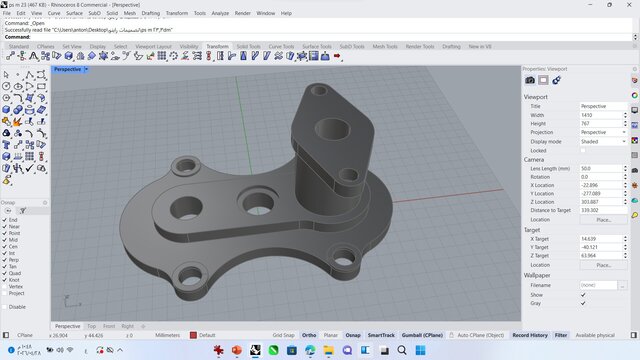Toggle the Quad osnap checkbox
This screenshot has width=640, height=360.
(x=4, y=273)
